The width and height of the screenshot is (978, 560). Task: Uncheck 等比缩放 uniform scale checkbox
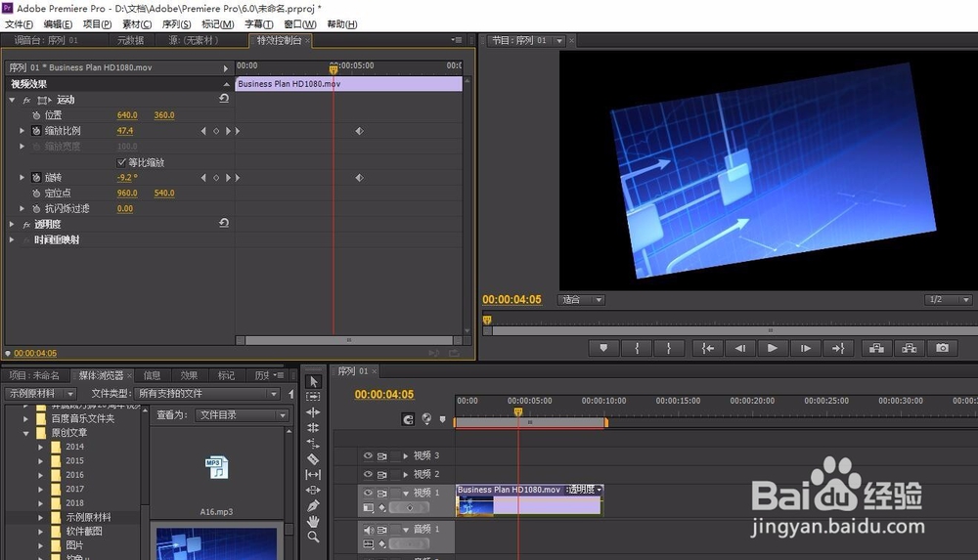pyautogui.click(x=121, y=162)
